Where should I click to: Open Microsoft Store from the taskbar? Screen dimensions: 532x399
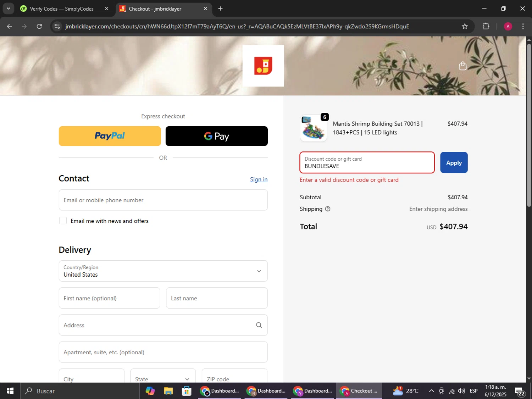pyautogui.click(x=187, y=391)
